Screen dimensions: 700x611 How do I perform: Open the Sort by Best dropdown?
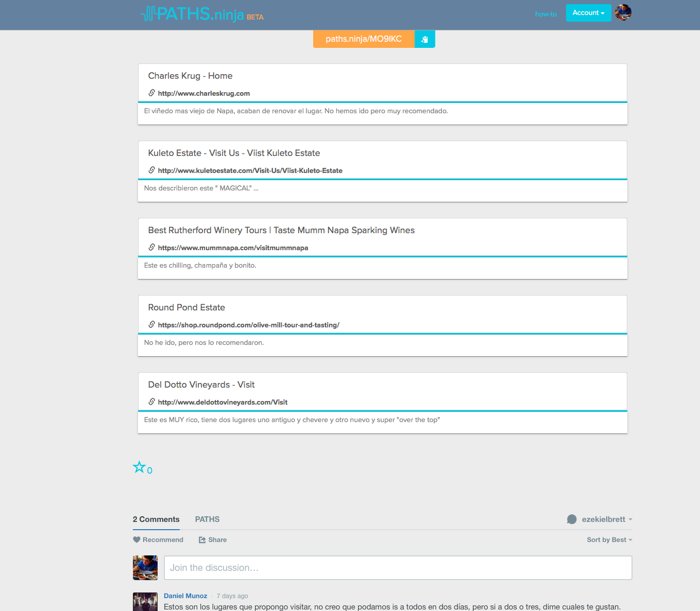pos(609,540)
